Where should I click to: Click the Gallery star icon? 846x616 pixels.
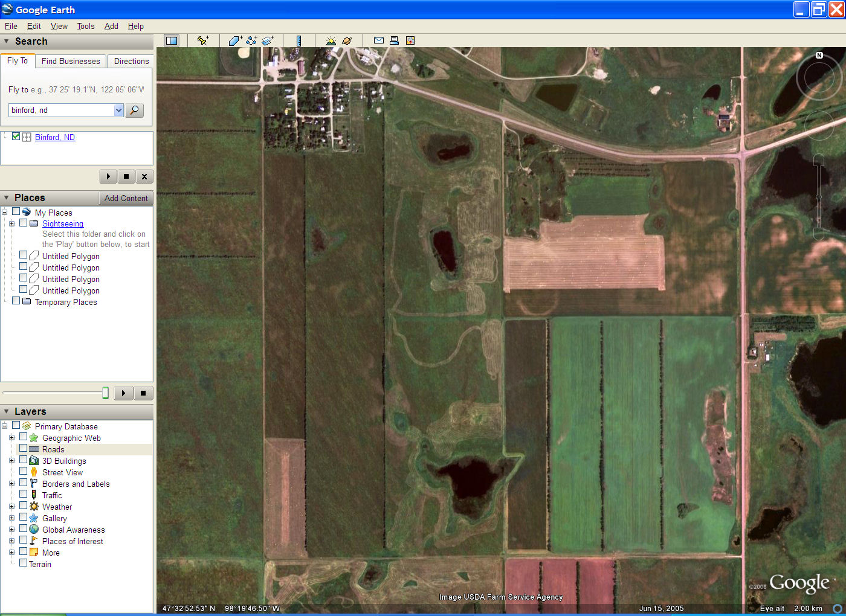point(34,518)
